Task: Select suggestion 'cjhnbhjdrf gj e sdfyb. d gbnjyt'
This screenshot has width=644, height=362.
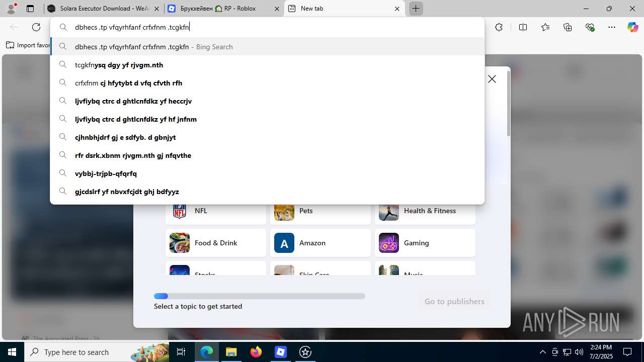Action: click(267, 137)
